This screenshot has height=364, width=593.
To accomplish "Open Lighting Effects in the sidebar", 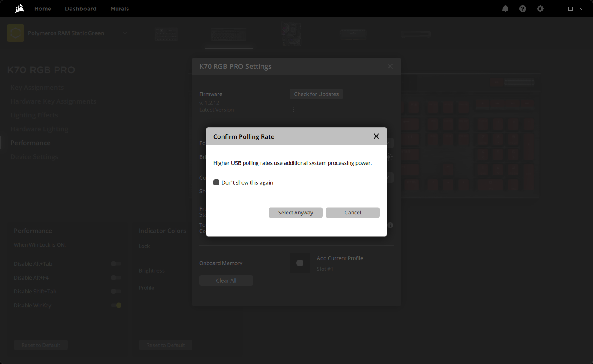I will click(x=34, y=115).
